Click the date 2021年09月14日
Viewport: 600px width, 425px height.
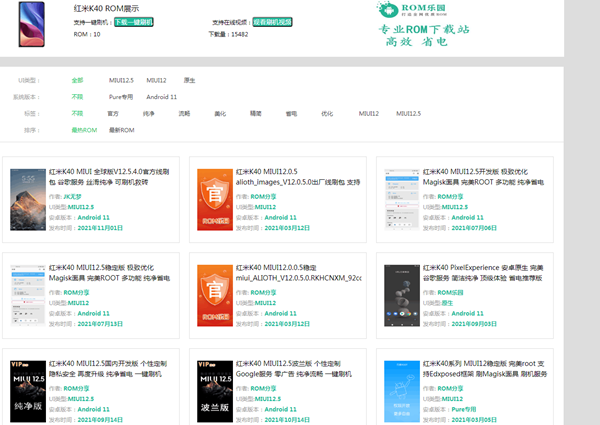point(100,420)
